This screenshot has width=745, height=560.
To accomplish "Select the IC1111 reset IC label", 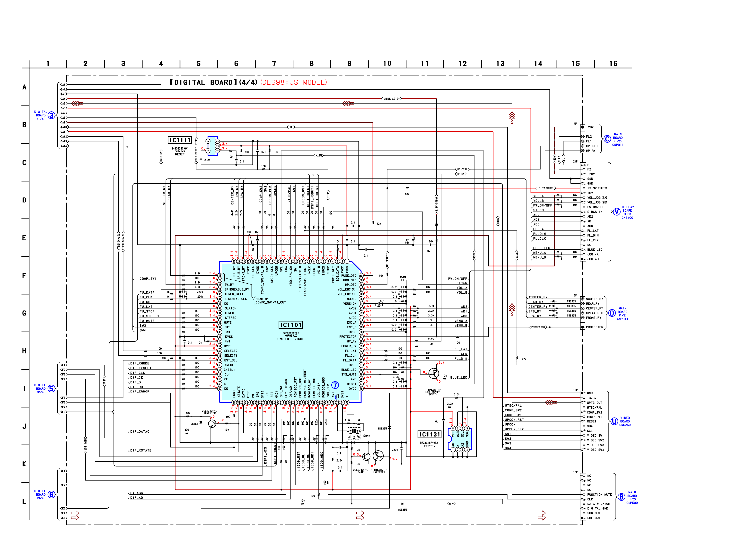I will (180, 140).
